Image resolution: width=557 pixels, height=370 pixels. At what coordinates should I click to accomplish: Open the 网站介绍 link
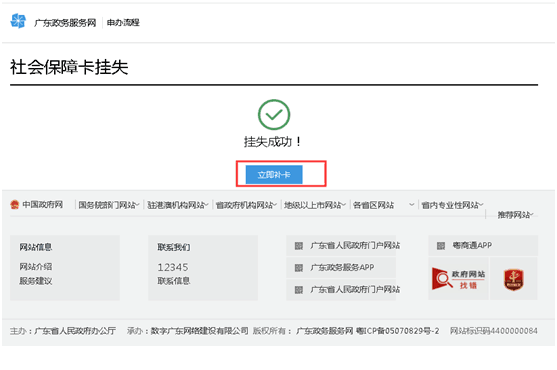tap(36, 266)
